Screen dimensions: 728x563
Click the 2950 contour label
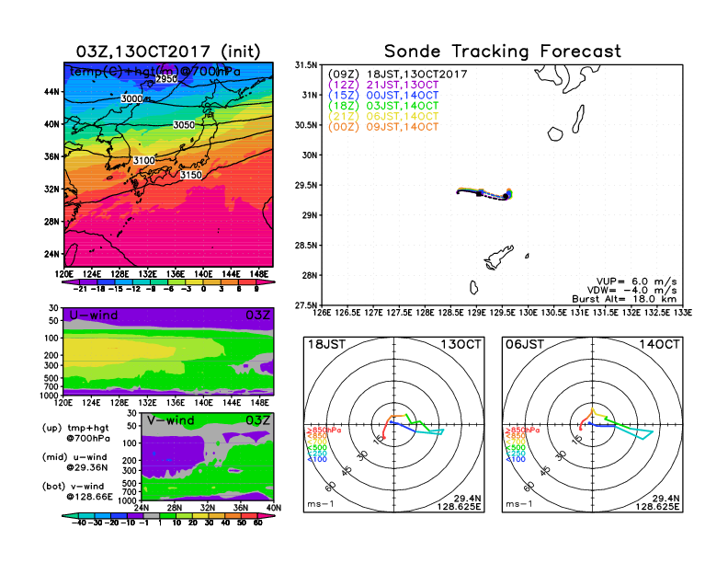(166, 79)
